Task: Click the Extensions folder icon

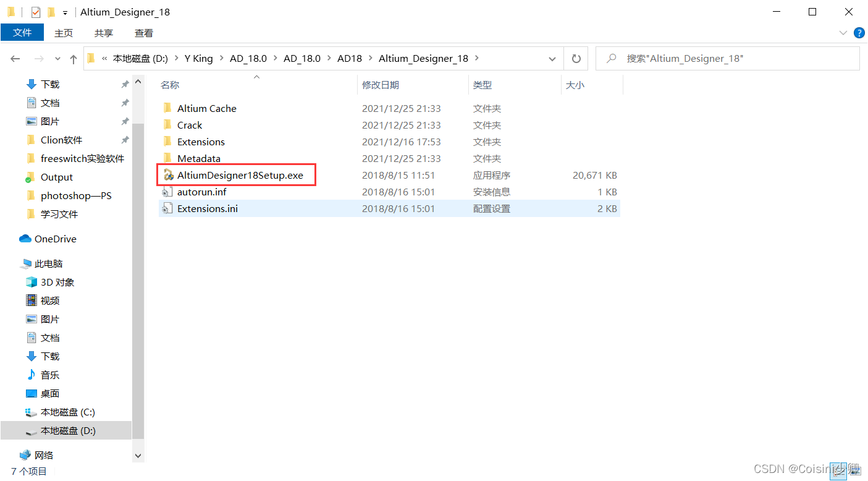Action: point(167,142)
